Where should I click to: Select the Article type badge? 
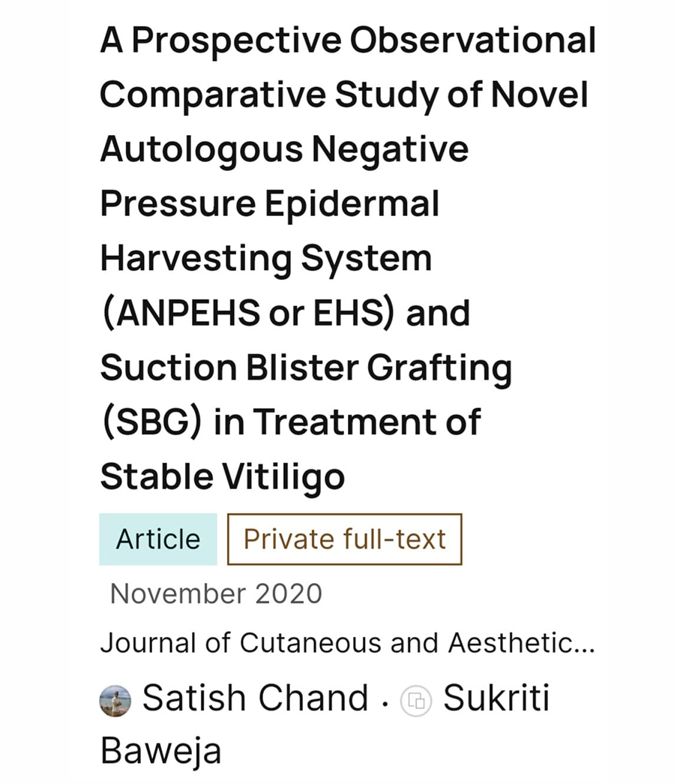[x=158, y=539]
